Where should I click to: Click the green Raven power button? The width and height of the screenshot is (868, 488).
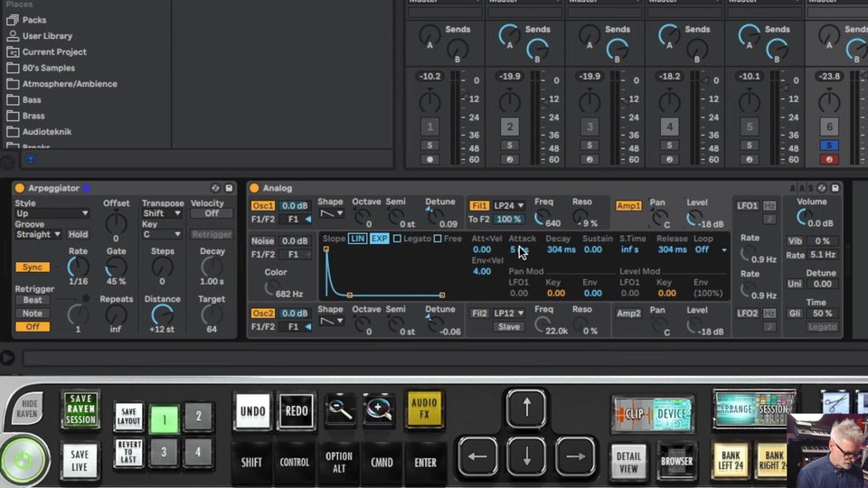pos(24,460)
